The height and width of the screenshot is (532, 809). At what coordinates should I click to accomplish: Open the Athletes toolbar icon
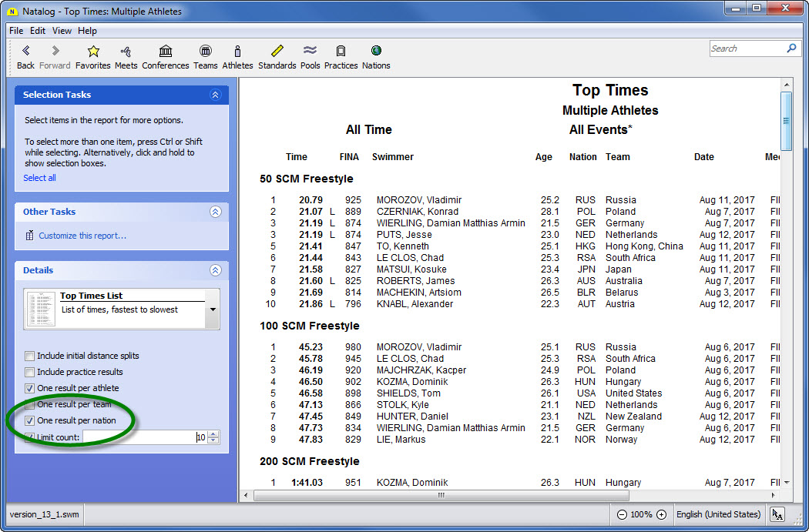(x=237, y=52)
